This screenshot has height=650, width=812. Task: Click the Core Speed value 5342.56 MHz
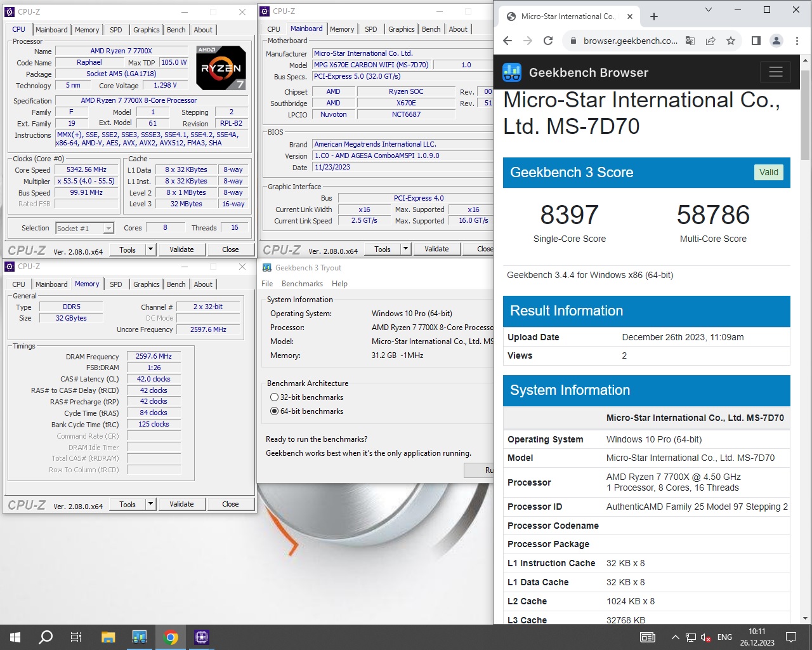tap(86, 170)
